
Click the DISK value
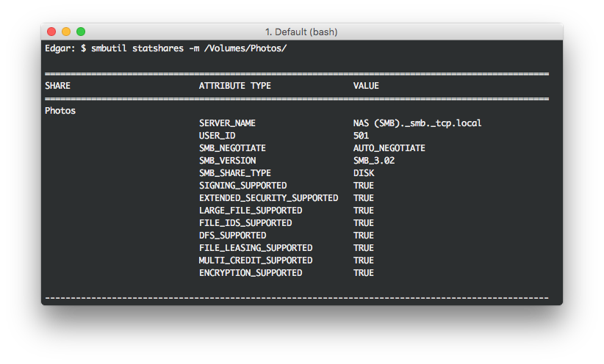click(364, 173)
